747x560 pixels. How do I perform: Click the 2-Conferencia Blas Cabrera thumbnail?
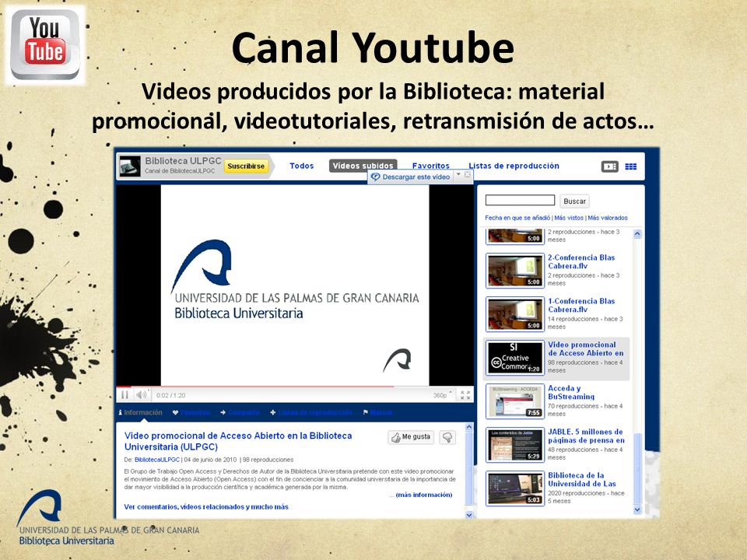click(515, 271)
